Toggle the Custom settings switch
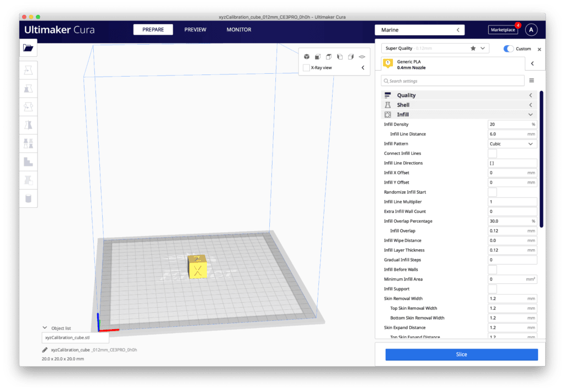565x392 pixels. click(x=509, y=49)
